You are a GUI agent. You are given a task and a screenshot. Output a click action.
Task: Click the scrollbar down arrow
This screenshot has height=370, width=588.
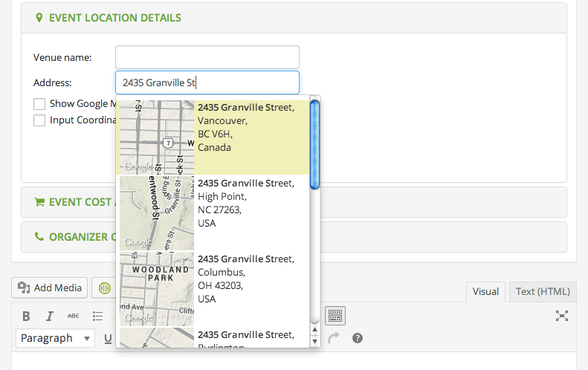click(x=314, y=342)
